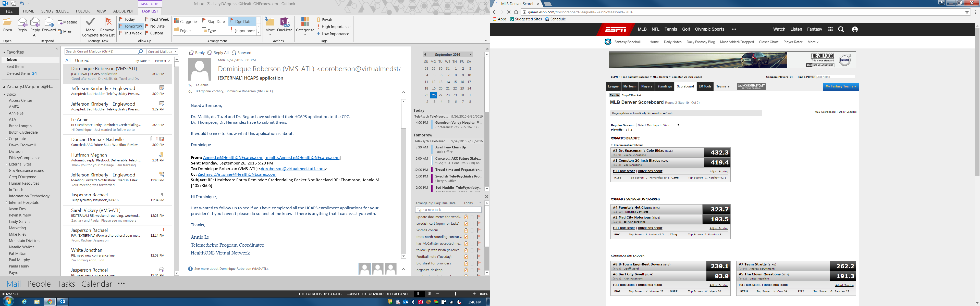
Task: Click Playoff Bracket link on scoreboard
Action: tap(631, 95)
